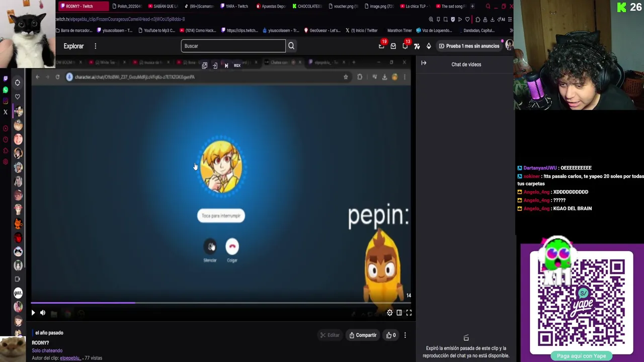The height and width of the screenshot is (362, 644).
Task: Click Prueba 1 mes sin anuncios
Action: click(469, 46)
